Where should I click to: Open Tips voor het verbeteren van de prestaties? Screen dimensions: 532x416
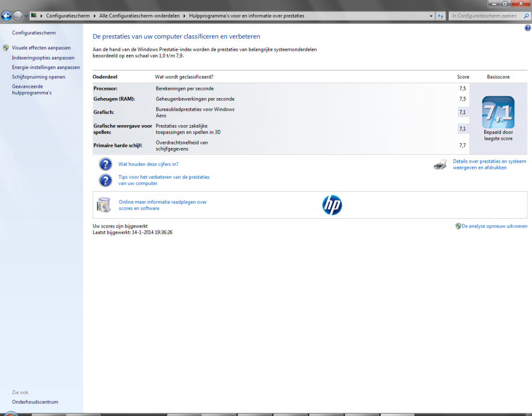(x=164, y=180)
